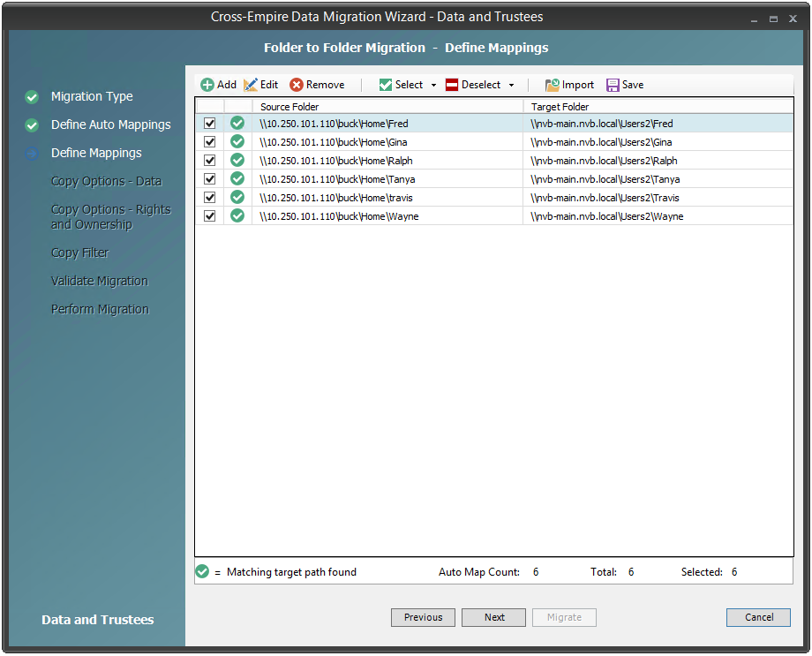Click the Save floppy disk icon

pos(613,85)
